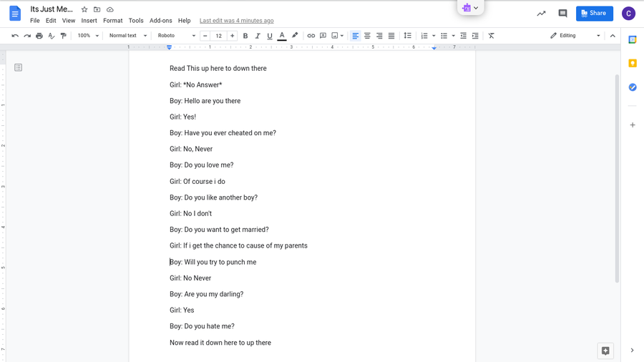Click the Share button
The height and width of the screenshot is (362, 644).
point(595,13)
